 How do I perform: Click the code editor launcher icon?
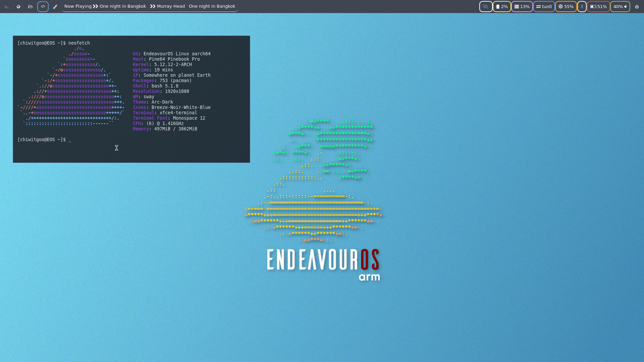click(x=43, y=7)
